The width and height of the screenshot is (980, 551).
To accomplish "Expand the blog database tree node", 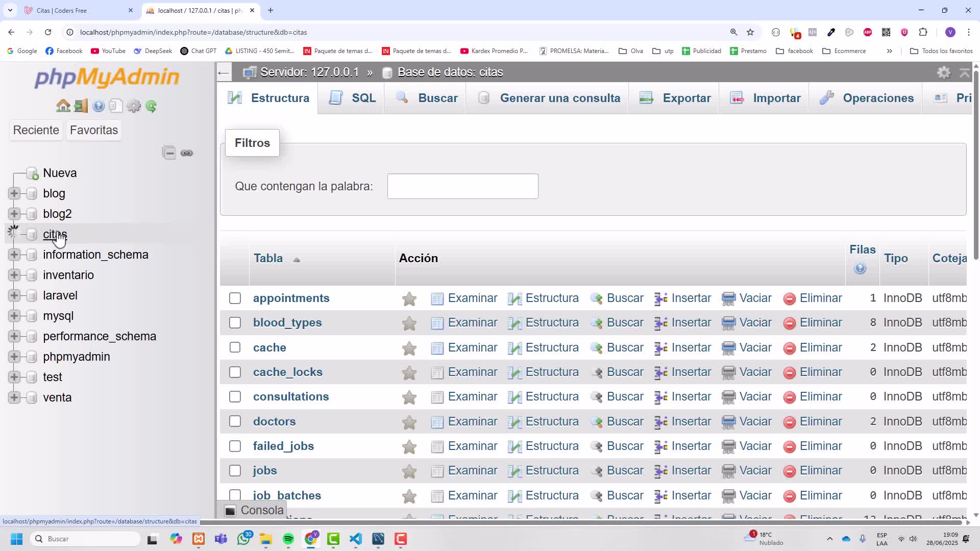I will point(14,193).
